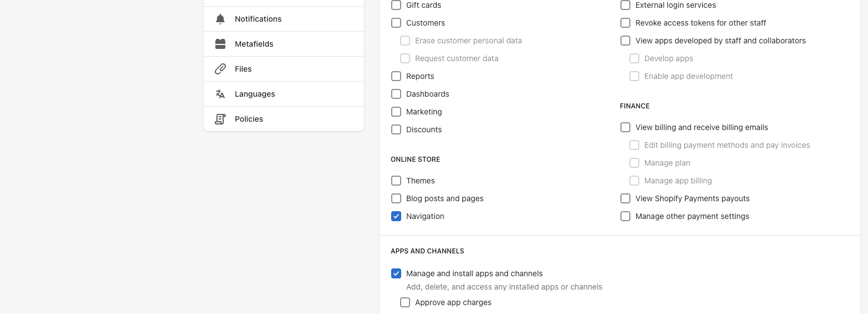Uncheck the Navigation permission
This screenshot has height=314, width=868.
pos(396,216)
